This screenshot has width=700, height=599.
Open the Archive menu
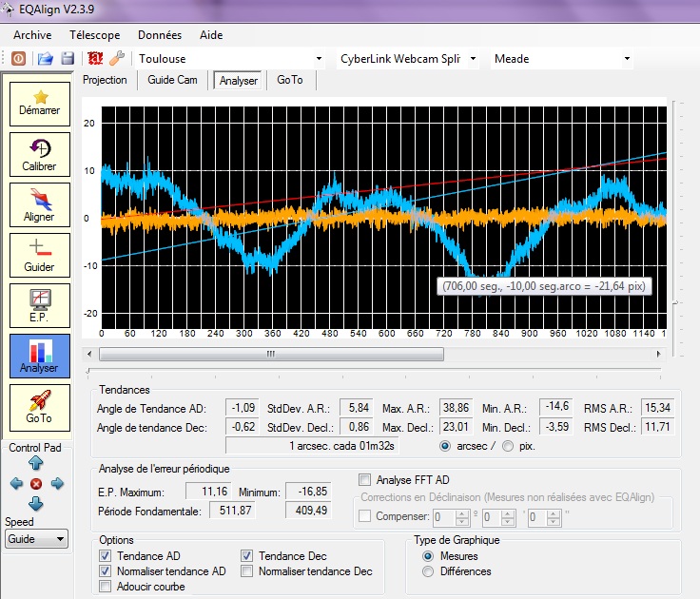[x=32, y=35]
